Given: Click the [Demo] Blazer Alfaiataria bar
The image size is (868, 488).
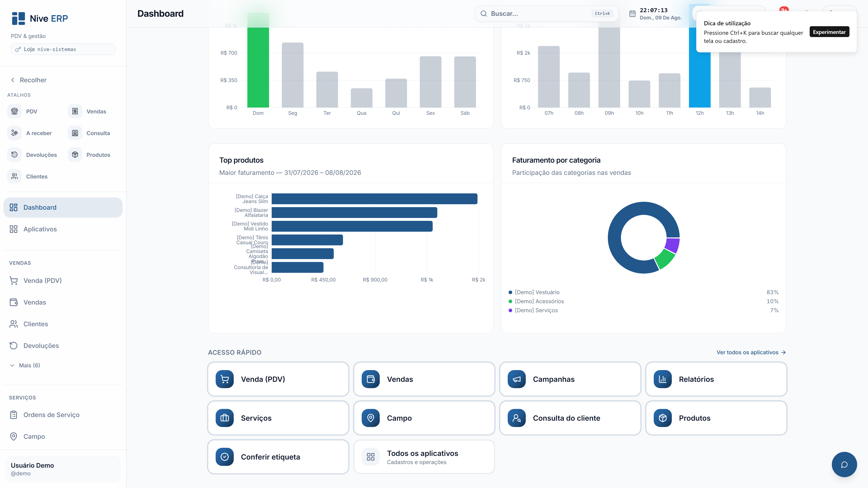Looking at the screenshot, I should (354, 213).
